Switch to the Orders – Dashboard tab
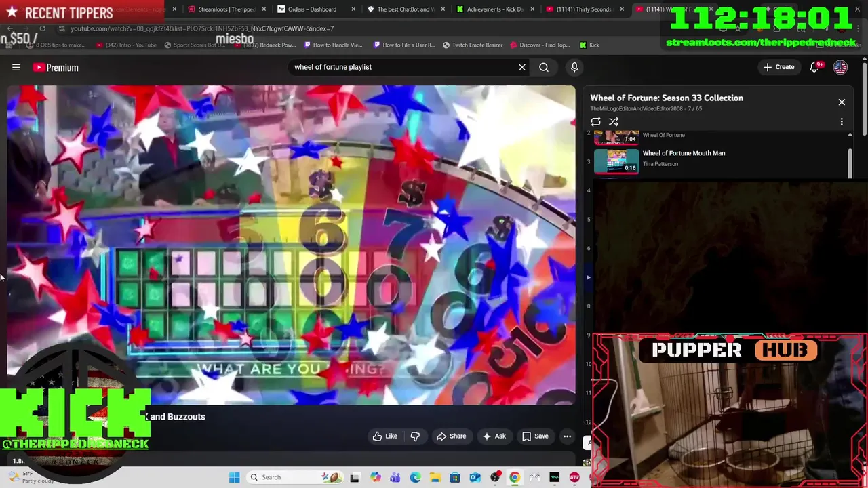This screenshot has height=488, width=868. pos(312,9)
